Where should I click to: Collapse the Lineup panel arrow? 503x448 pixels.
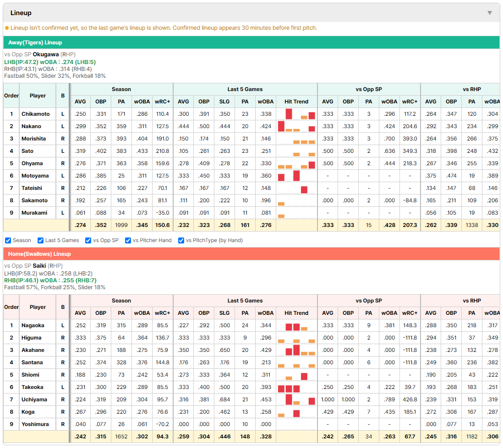click(490, 13)
